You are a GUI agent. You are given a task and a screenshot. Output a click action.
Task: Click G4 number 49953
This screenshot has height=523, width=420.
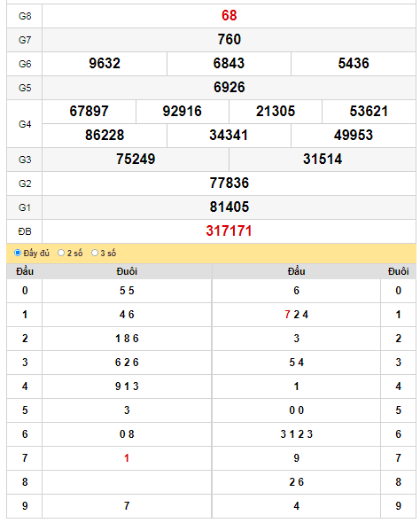coord(354,136)
